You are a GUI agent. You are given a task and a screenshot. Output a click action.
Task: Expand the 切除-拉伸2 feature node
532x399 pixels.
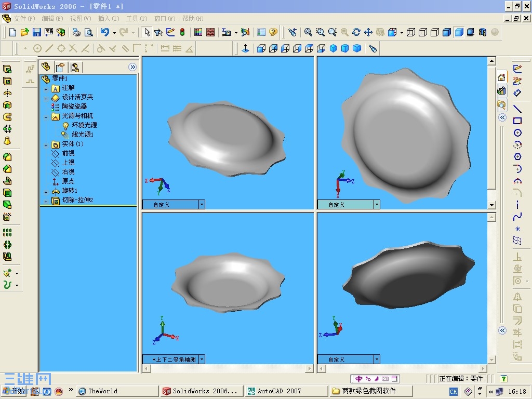coord(46,202)
